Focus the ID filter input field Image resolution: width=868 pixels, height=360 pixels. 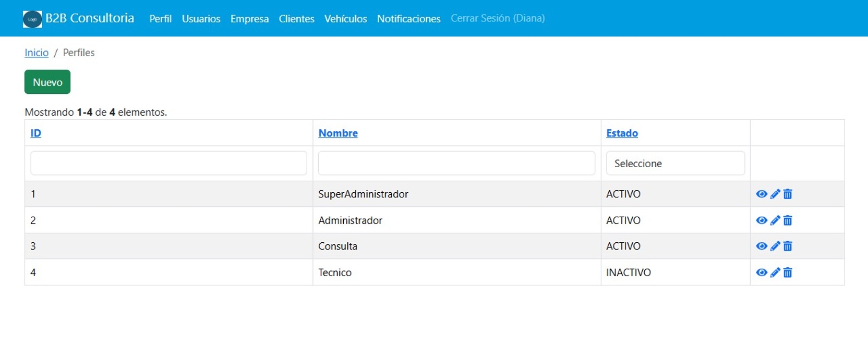pos(168,163)
